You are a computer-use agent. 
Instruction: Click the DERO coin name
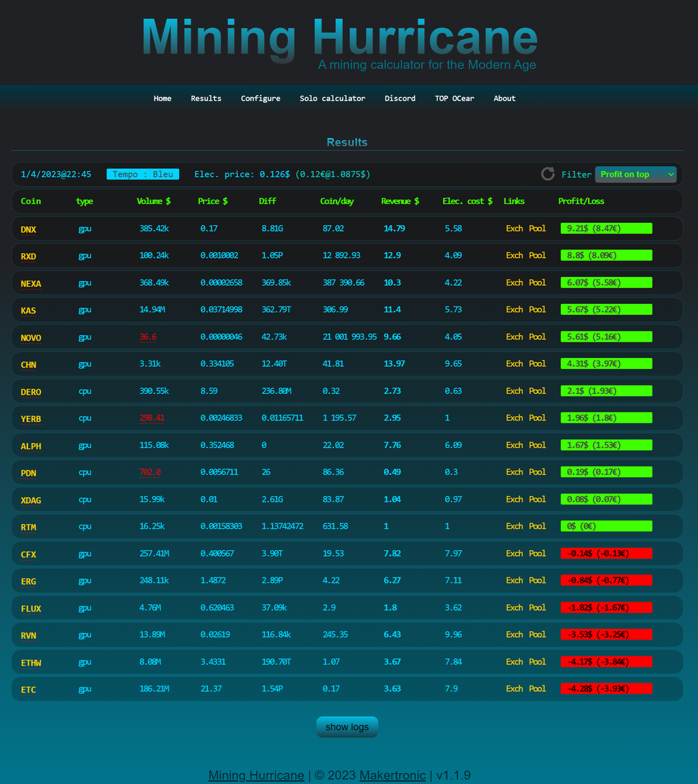click(31, 393)
